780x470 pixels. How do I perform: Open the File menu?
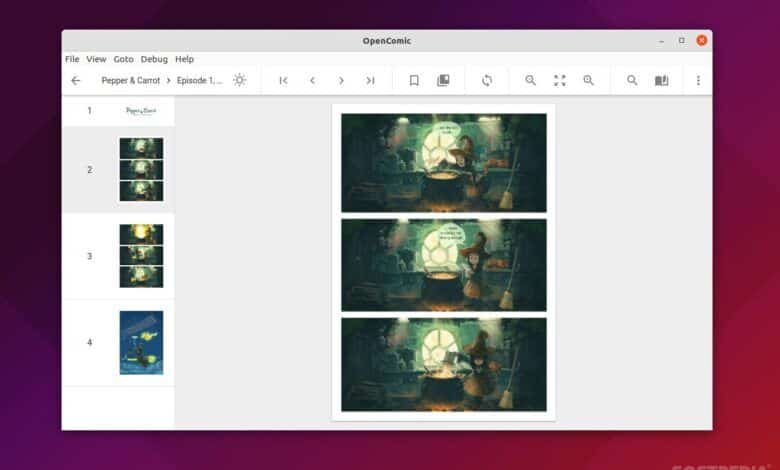click(72, 59)
